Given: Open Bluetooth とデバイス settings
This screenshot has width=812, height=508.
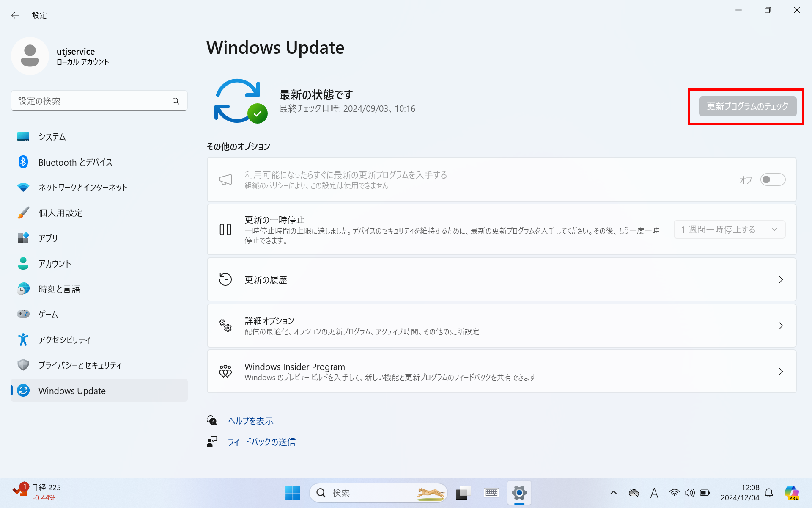Looking at the screenshot, I should pyautogui.click(x=99, y=162).
